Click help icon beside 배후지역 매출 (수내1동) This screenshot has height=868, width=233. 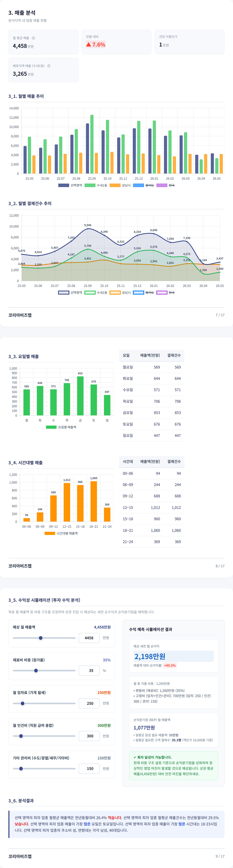point(49,66)
